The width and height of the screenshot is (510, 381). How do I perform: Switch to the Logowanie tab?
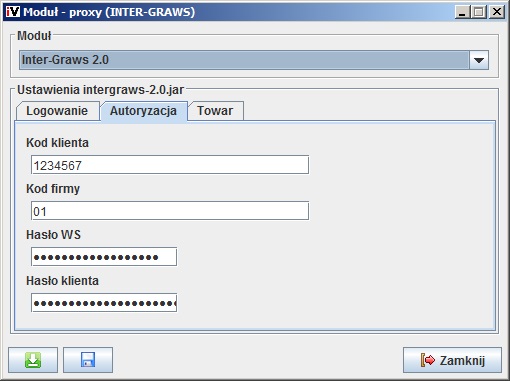coord(57,111)
